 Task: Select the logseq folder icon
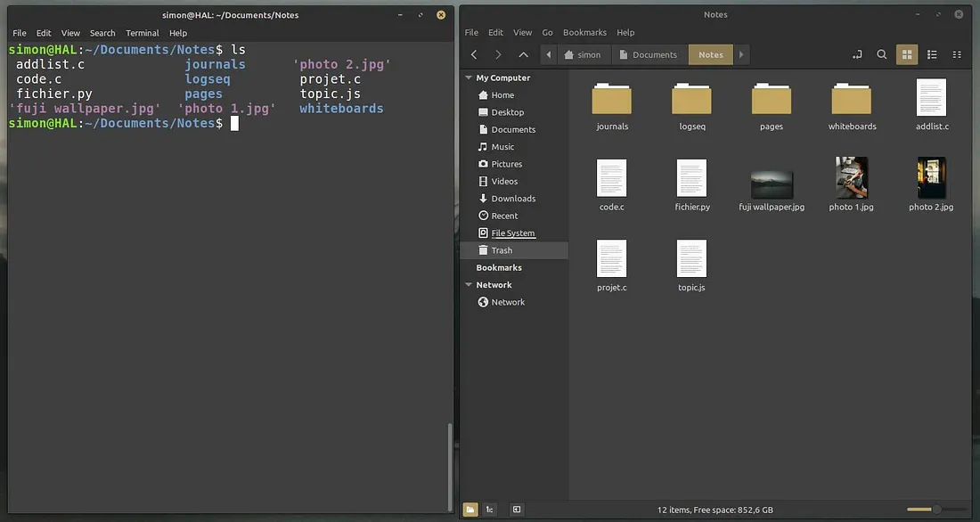coord(691,99)
